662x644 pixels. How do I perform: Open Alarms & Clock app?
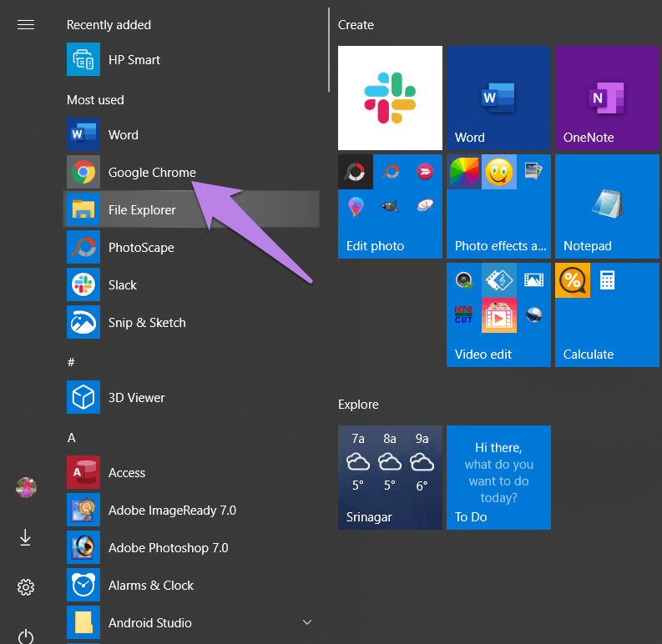[191, 585]
